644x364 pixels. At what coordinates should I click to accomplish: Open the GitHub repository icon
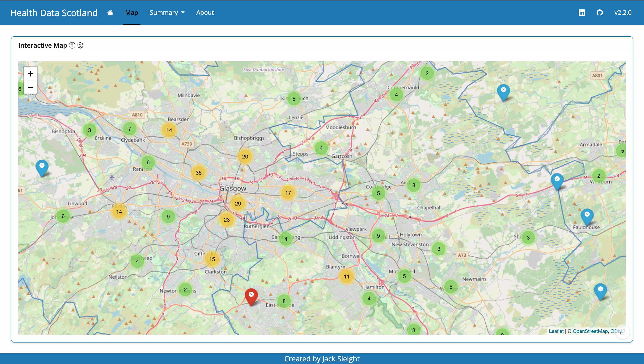(x=600, y=13)
